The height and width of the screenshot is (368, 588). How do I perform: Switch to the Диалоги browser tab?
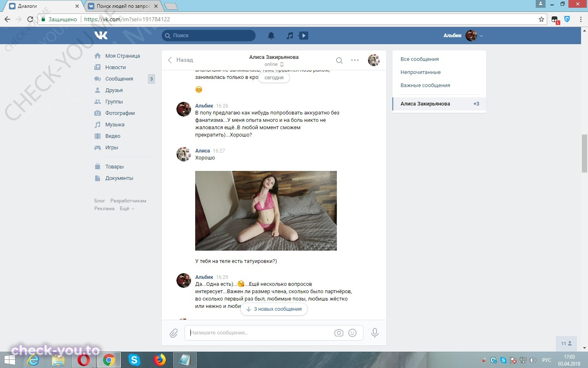44,6
